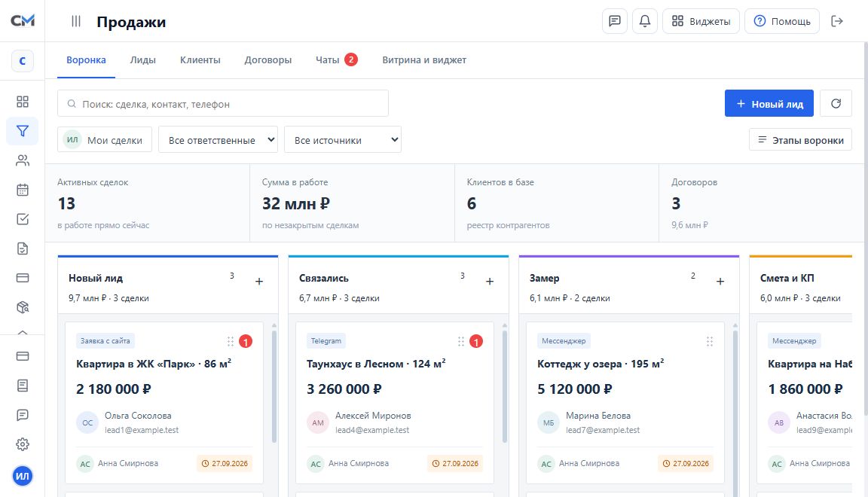Screen dimensions: 868x497
Task: Click the CM logo in the corner
Action: point(23,20)
